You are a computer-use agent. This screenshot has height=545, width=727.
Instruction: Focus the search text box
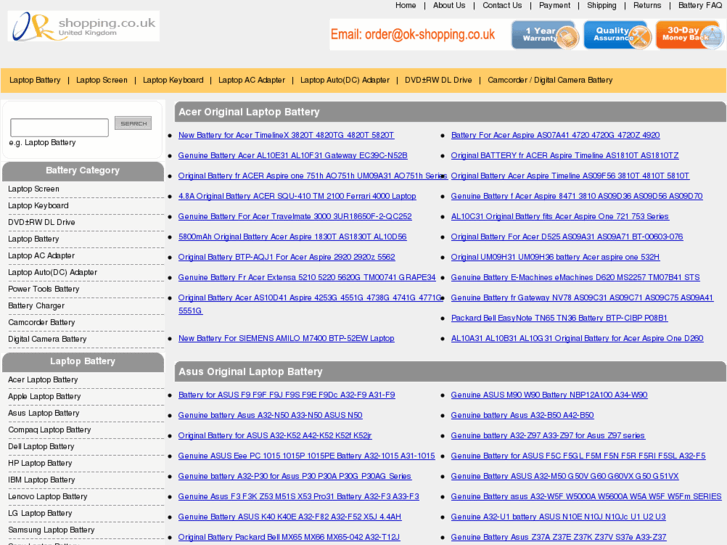tap(59, 127)
